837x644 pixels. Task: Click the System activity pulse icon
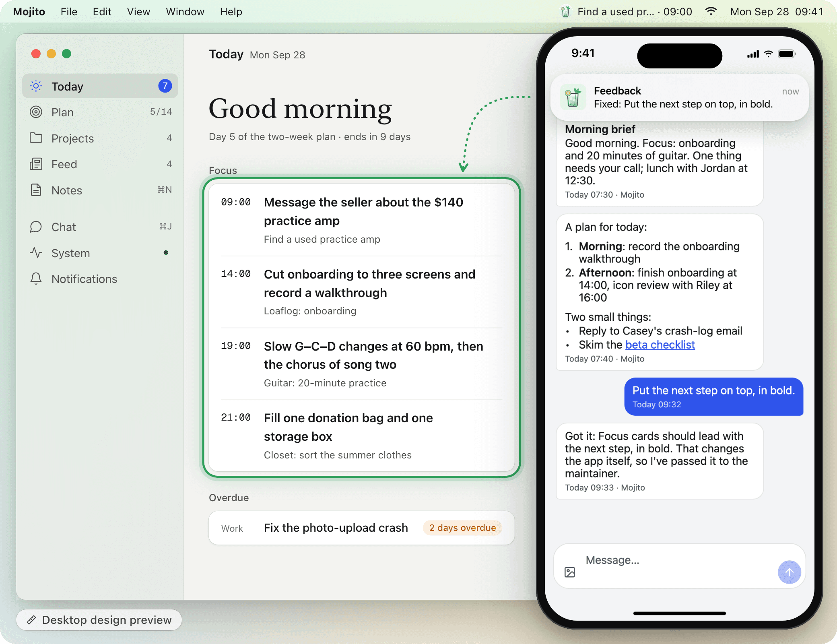point(36,253)
